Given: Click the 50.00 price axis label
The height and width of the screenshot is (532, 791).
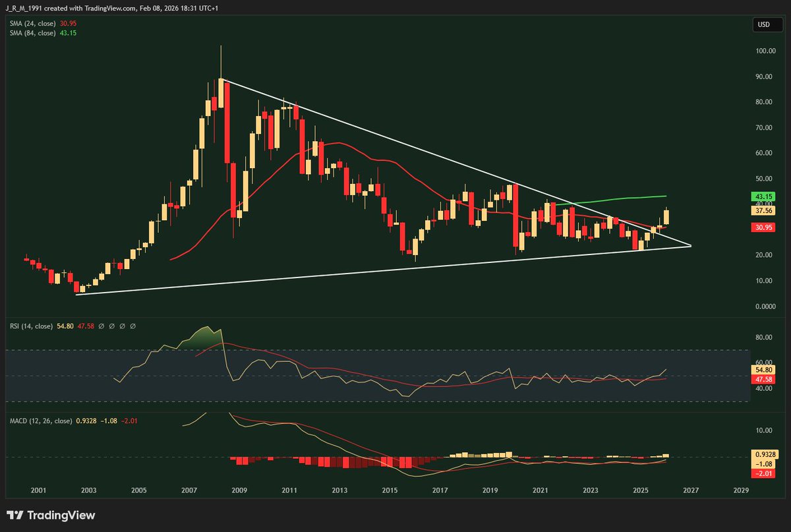Looking at the screenshot, I should click(764, 179).
